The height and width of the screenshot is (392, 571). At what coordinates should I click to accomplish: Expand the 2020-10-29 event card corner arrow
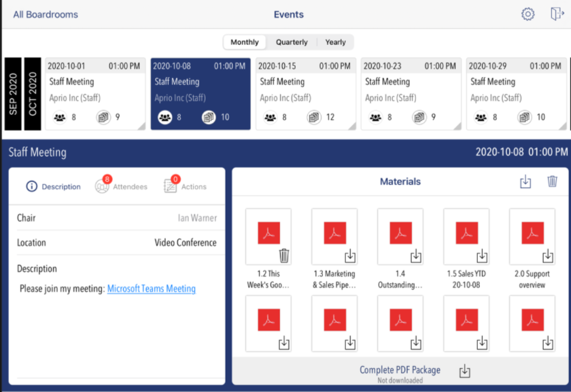[563, 125]
